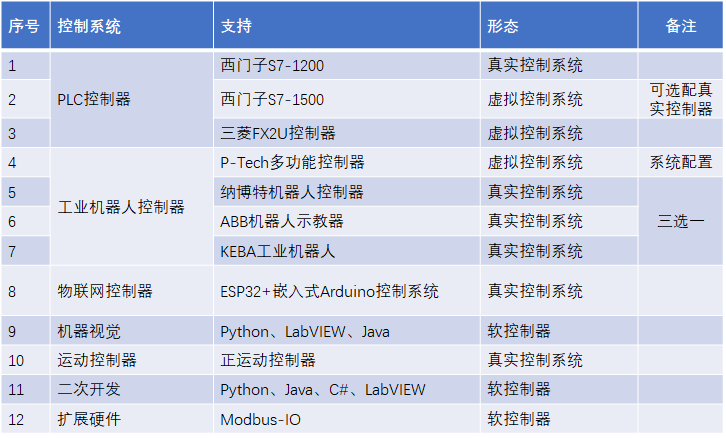This screenshot has width=726, height=438.
Task: Select the Modbus-IO cell
Action: coord(347,419)
